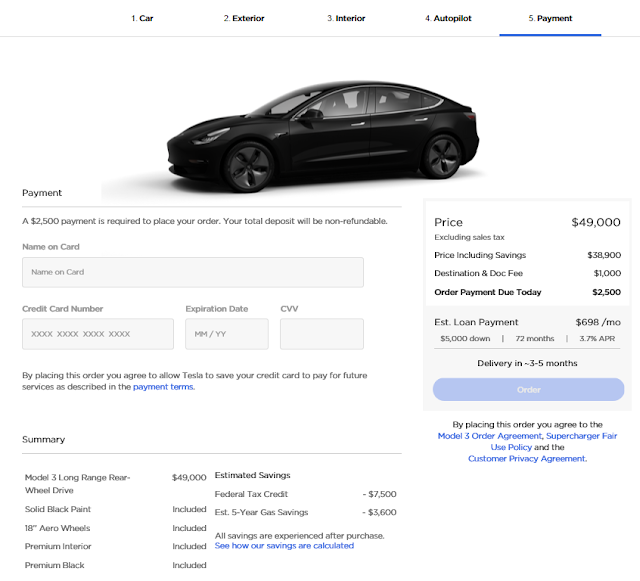Screen dimensions: 640x581
Task: Click the Premium Black summary row
Action: [116, 565]
